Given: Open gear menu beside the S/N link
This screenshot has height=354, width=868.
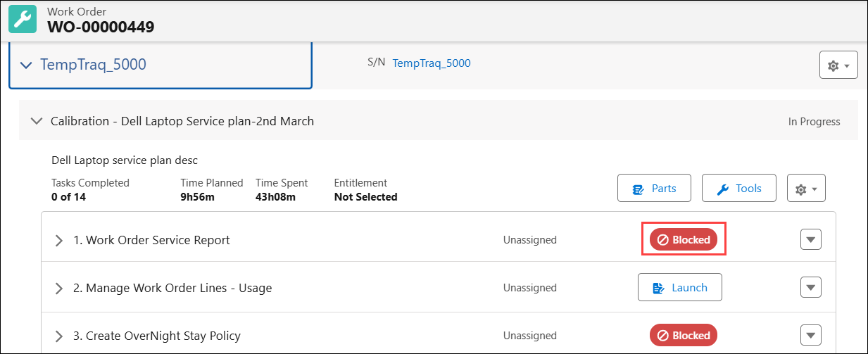Looking at the screenshot, I should [x=838, y=65].
